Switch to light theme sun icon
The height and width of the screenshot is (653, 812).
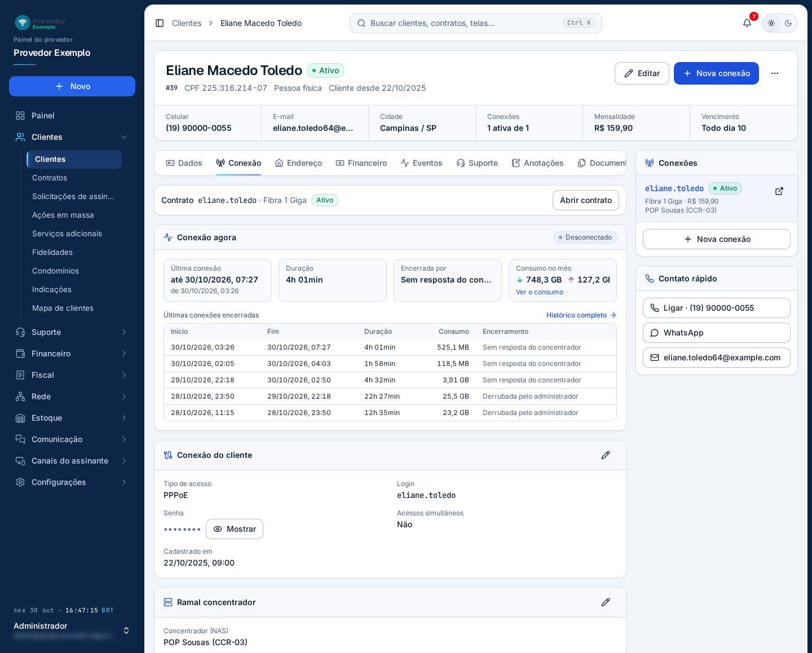(771, 23)
